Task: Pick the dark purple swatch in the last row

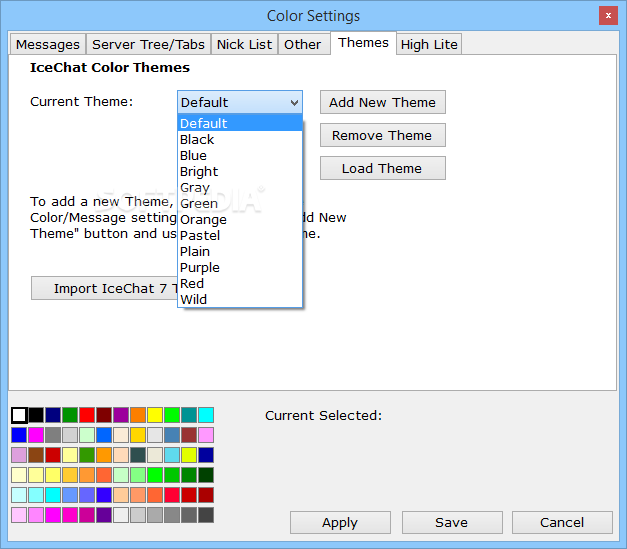Action: pyautogui.click(x=104, y=515)
